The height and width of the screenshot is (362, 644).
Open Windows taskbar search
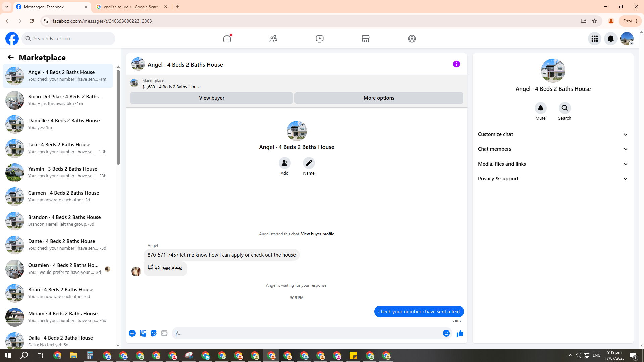click(x=24, y=355)
